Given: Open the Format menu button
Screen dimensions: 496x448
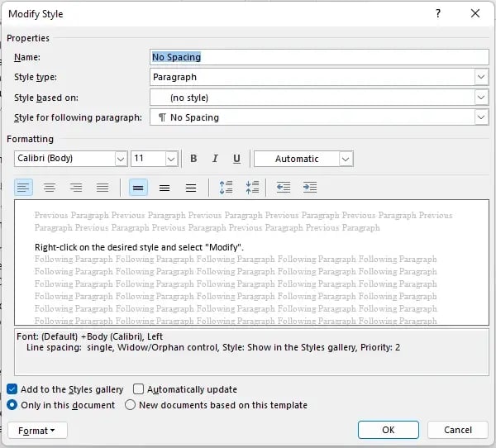Looking at the screenshot, I should (37, 430).
